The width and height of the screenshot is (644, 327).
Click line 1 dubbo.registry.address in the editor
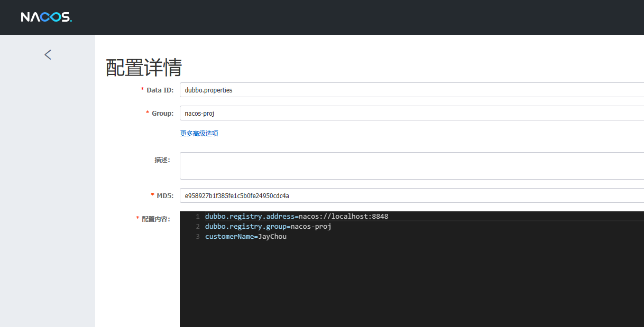[x=297, y=217]
